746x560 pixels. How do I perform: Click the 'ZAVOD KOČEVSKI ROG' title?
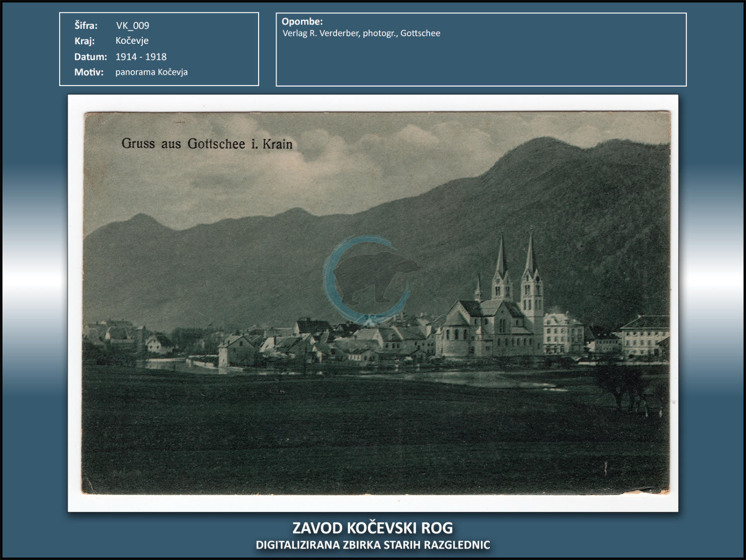(373, 528)
